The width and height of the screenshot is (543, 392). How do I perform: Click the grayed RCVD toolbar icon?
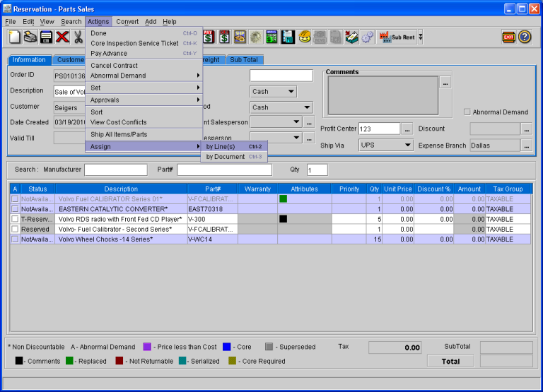[320, 37]
